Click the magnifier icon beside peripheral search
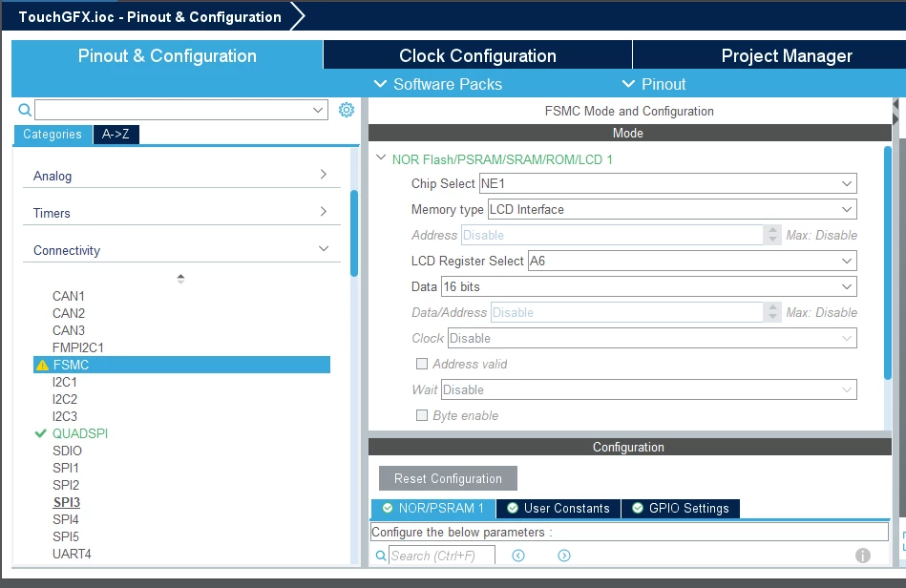Screen dimensions: 906x588 click(x=25, y=110)
